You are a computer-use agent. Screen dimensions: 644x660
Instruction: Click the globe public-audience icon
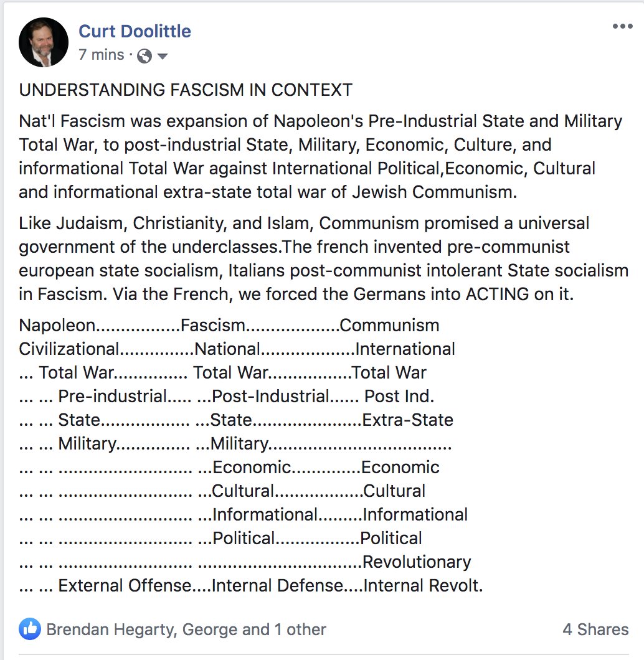[144, 56]
